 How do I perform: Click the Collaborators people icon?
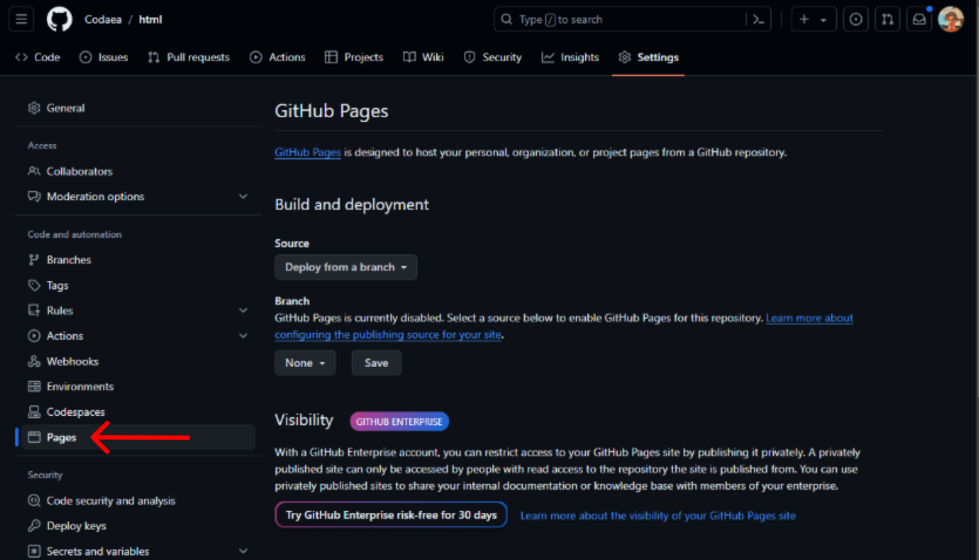point(34,171)
